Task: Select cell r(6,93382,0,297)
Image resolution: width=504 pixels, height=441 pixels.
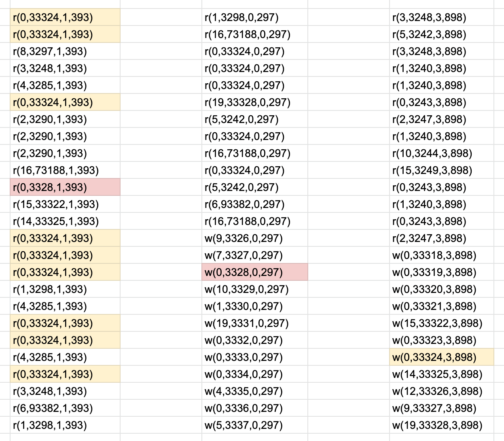Action: click(x=255, y=204)
